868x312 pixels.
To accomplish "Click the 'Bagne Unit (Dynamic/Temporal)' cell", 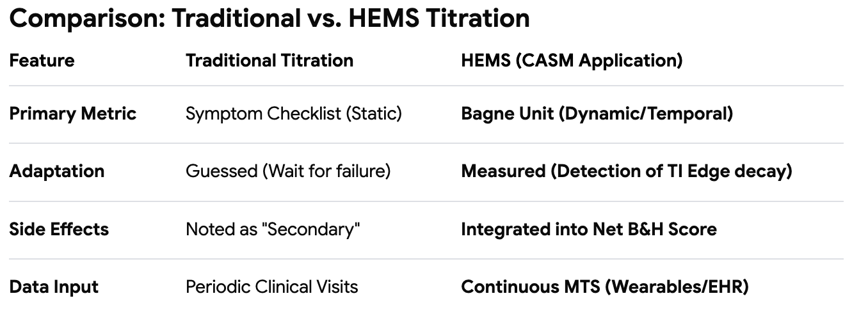I will click(x=597, y=114).
